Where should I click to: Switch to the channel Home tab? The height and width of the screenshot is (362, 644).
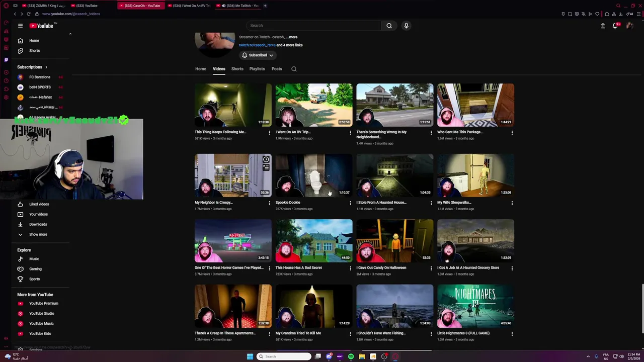pyautogui.click(x=201, y=69)
